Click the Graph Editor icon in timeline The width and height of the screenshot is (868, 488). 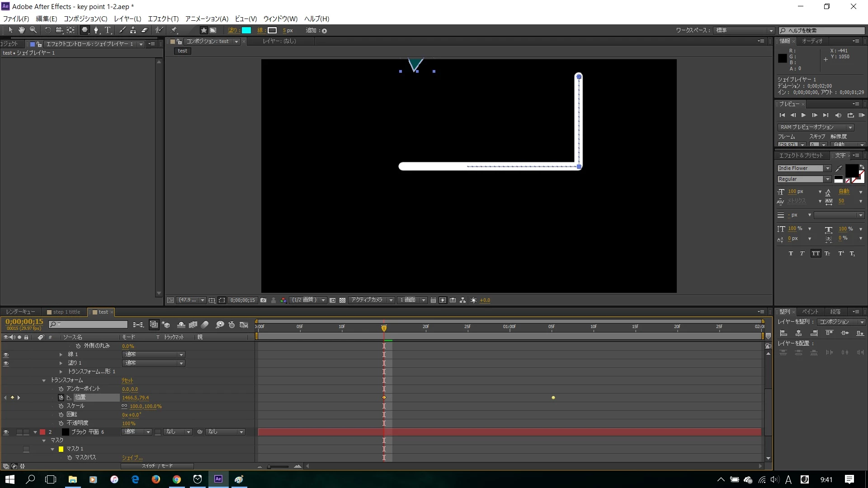(x=244, y=324)
